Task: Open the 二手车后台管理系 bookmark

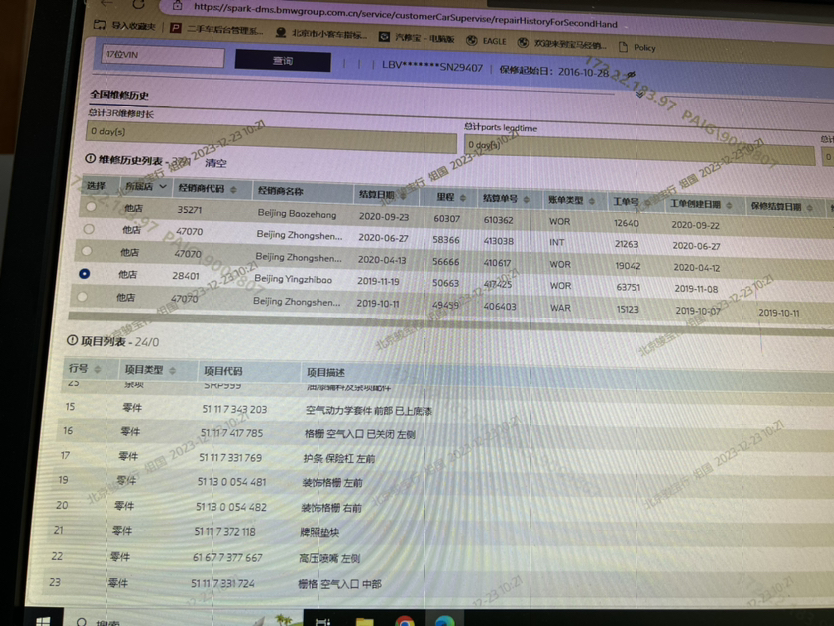Action: 217,29
